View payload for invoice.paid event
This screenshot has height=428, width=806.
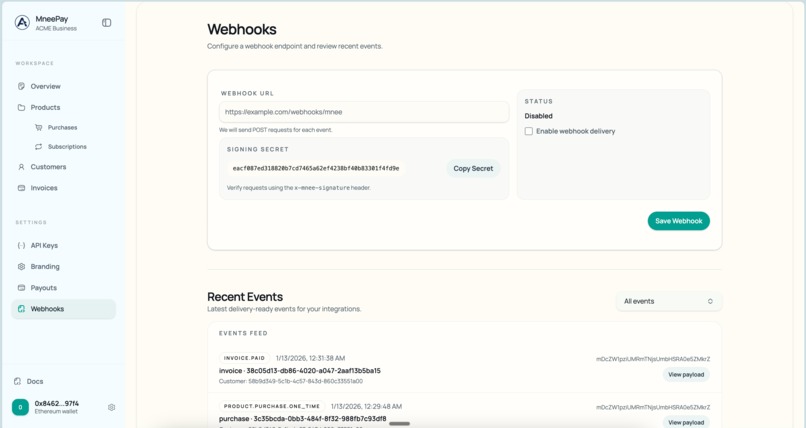[686, 375]
